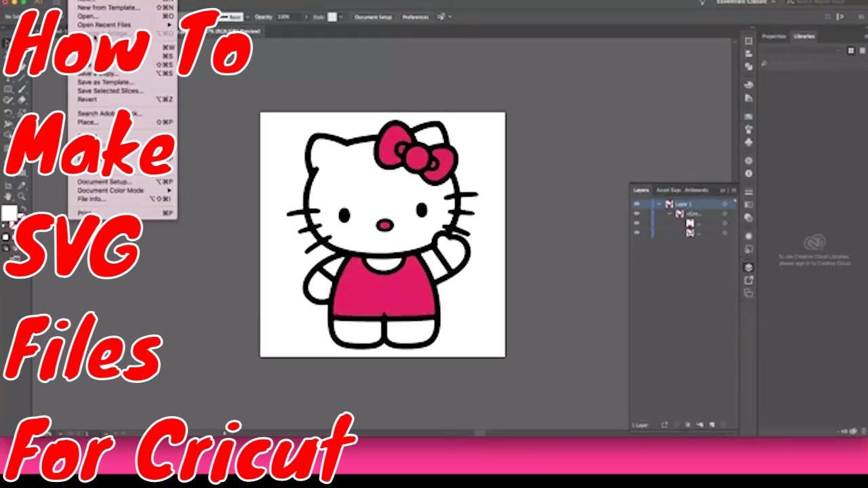Click the target circle on the last sublayer row
The image size is (868, 488).
pos(724,232)
